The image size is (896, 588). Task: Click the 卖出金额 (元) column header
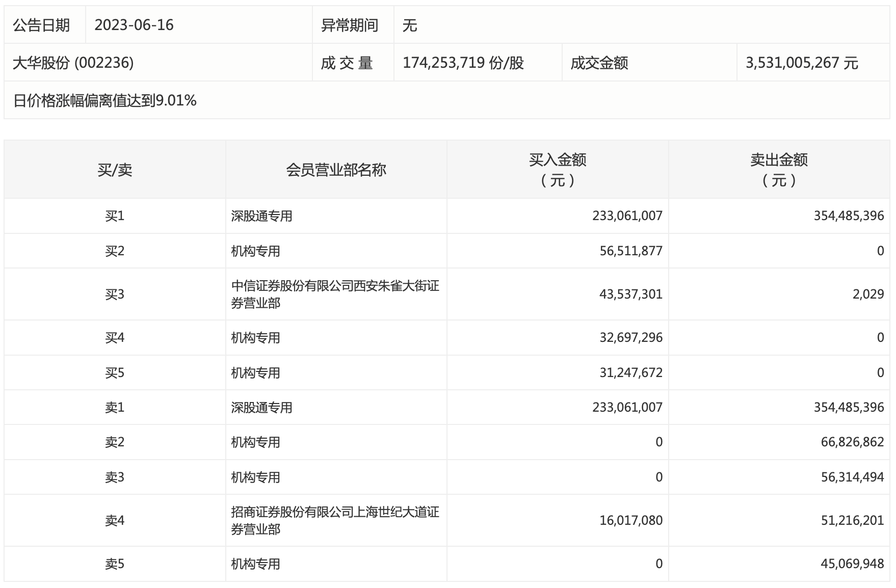779,170
